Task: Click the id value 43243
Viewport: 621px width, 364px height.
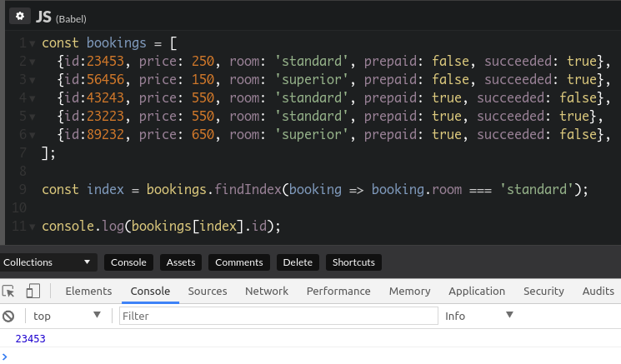Action: coord(105,97)
